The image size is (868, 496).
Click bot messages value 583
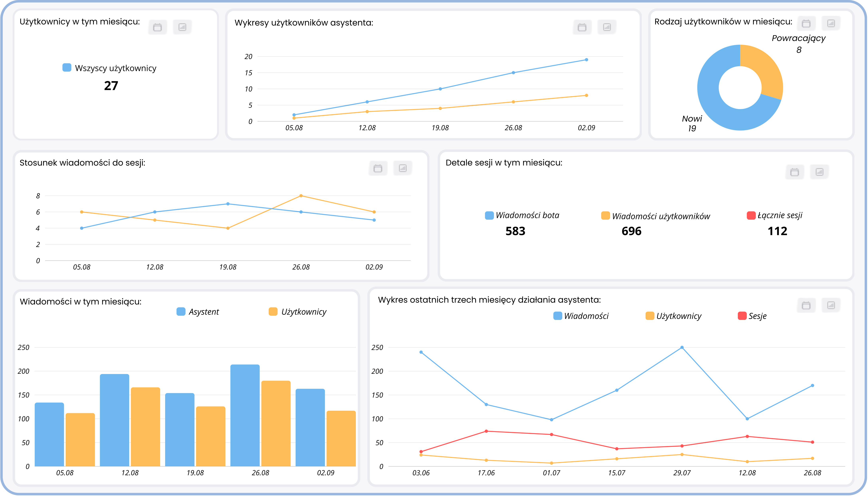tap(515, 231)
